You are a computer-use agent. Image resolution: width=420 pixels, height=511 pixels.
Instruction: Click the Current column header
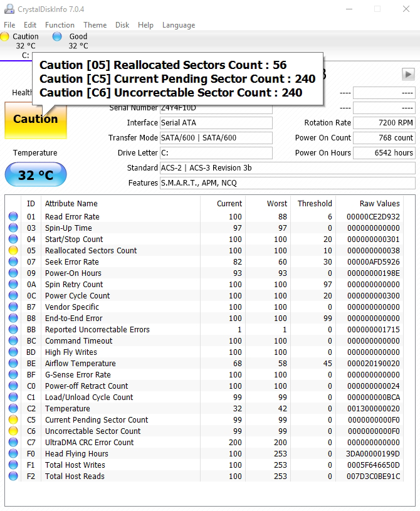[x=229, y=203]
